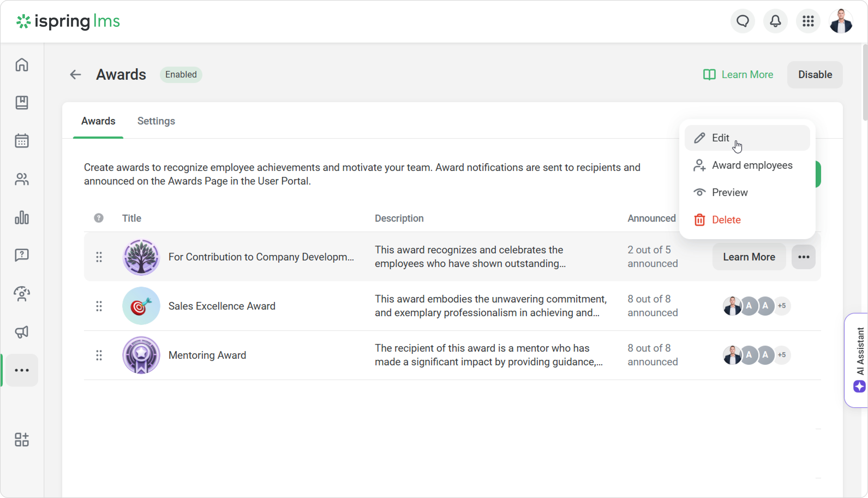The image size is (868, 498).
Task: Click Learn More link in header
Action: (x=738, y=75)
